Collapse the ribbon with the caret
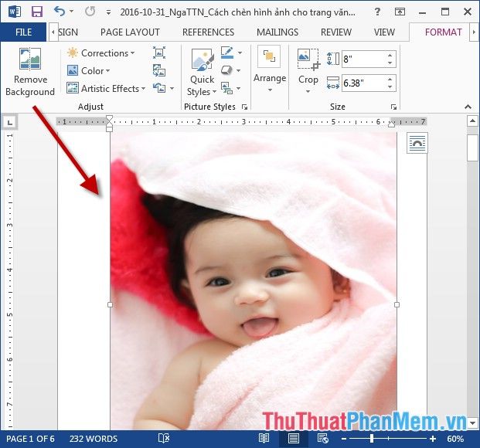 click(468, 107)
